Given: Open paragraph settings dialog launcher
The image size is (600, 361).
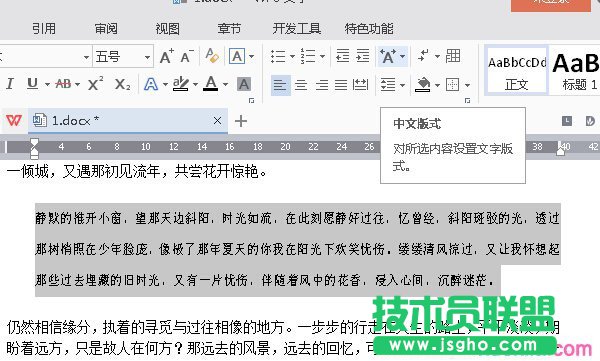Looking at the screenshot, I should [467, 101].
